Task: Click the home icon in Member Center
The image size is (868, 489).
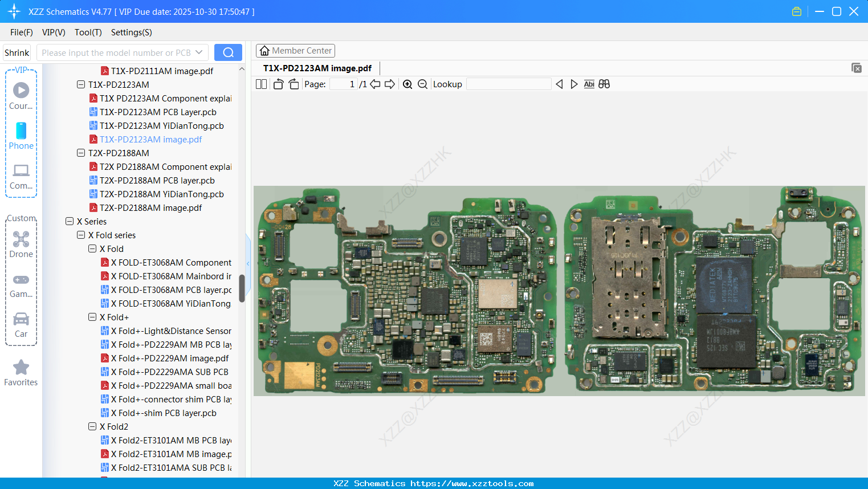Action: (x=264, y=51)
